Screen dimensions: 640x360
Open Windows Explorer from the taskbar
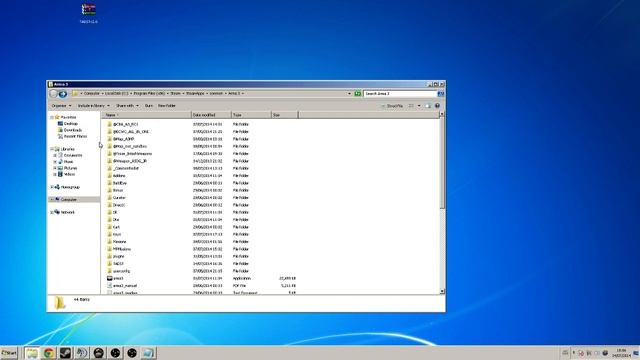point(32,353)
